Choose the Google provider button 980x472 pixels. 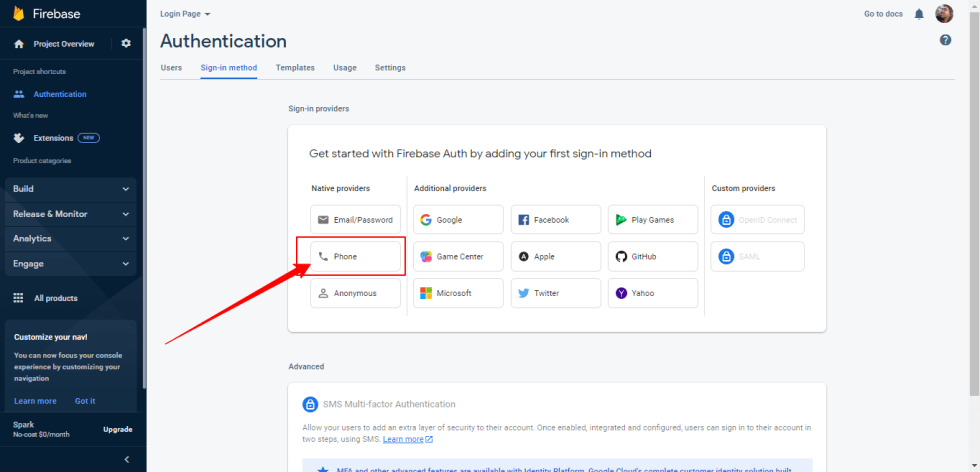(x=458, y=220)
